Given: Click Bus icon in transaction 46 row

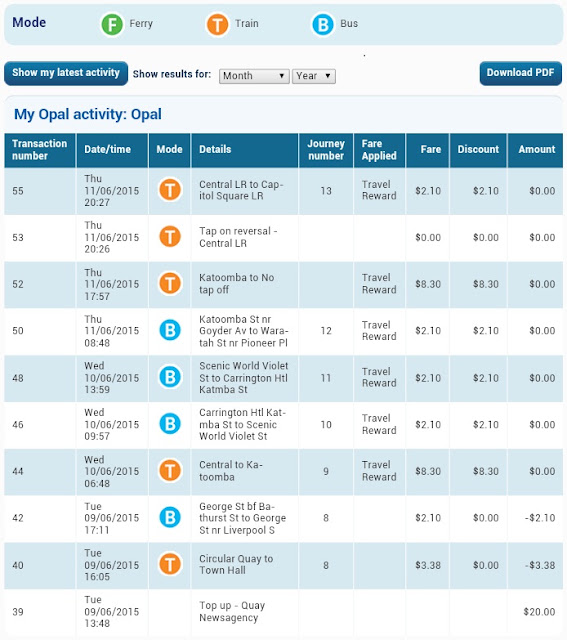Looking at the screenshot, I should 170,424.
